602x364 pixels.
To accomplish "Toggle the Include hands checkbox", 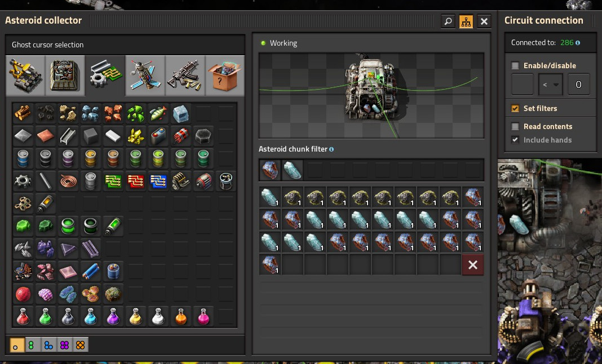I will 515,140.
